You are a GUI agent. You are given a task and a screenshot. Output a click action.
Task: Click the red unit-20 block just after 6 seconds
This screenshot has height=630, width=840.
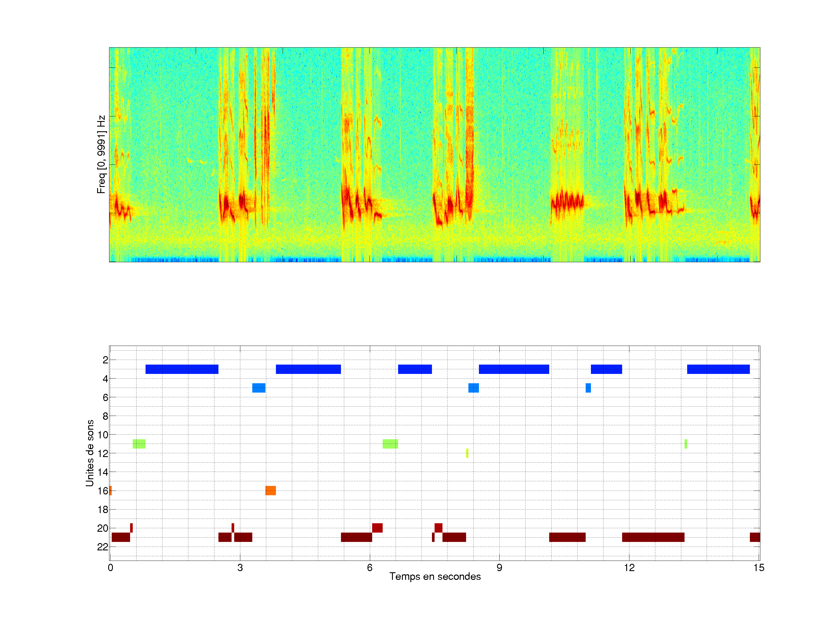tap(377, 528)
